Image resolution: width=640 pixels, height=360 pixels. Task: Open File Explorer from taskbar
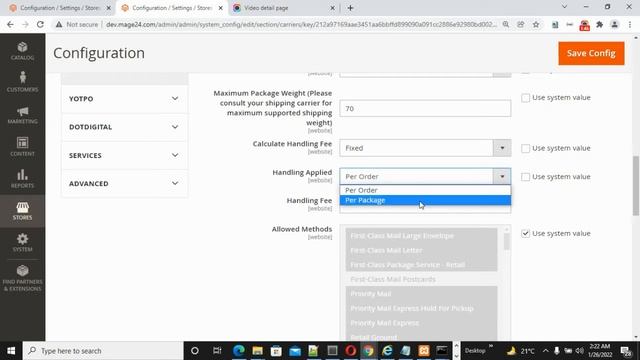[257, 351]
